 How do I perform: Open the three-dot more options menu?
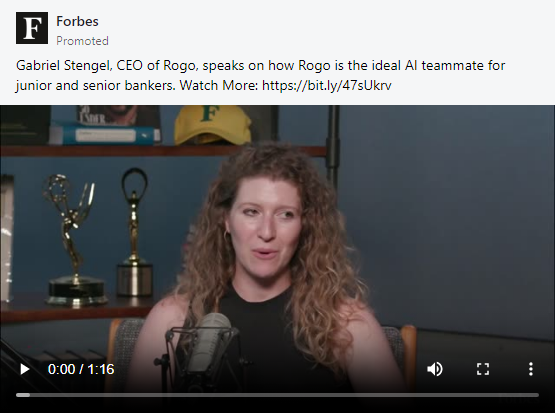point(531,369)
